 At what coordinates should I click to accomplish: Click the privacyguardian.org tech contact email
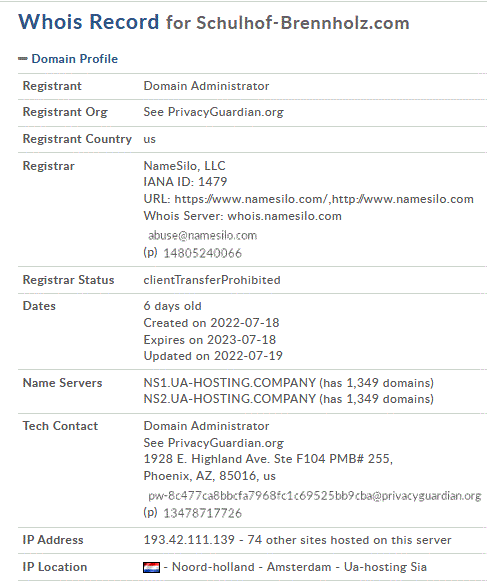pos(315,496)
